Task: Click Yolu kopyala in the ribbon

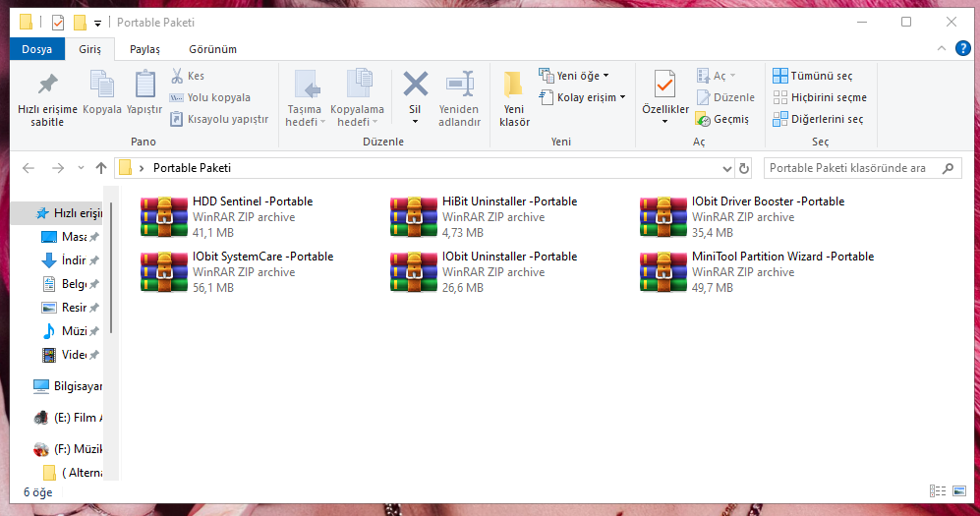Action: tap(210, 97)
